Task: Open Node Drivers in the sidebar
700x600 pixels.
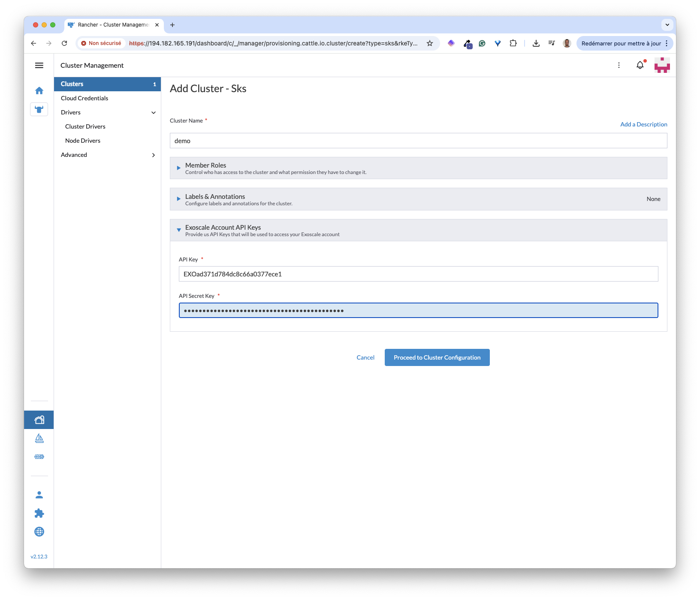Action: click(83, 141)
